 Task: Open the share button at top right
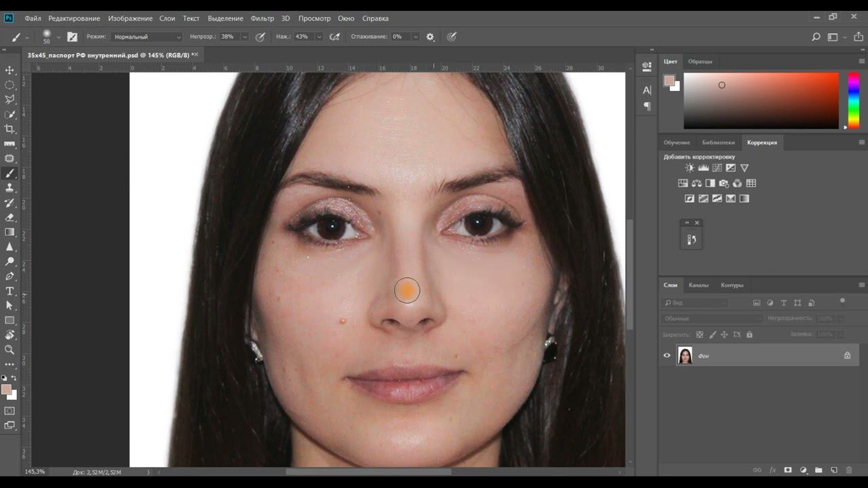point(859,37)
